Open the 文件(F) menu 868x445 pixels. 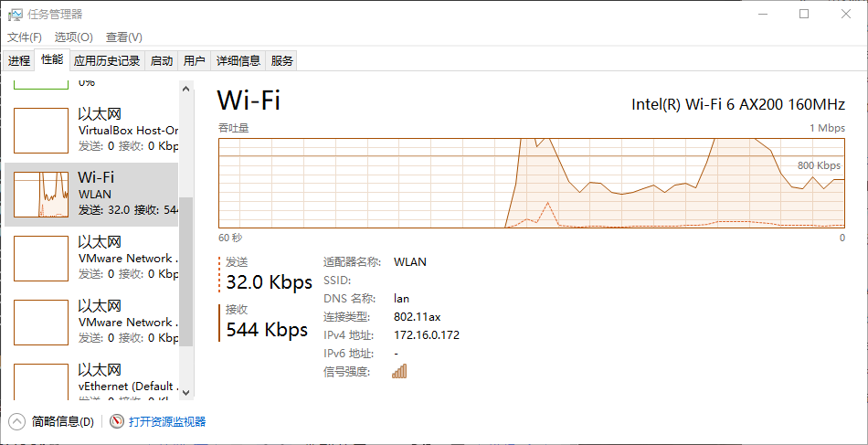25,37
